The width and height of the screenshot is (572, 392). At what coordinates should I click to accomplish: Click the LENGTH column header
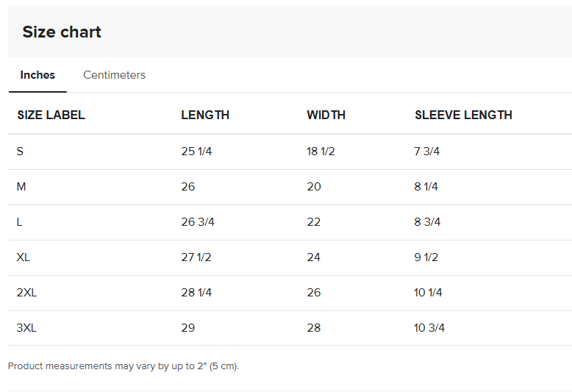point(205,115)
